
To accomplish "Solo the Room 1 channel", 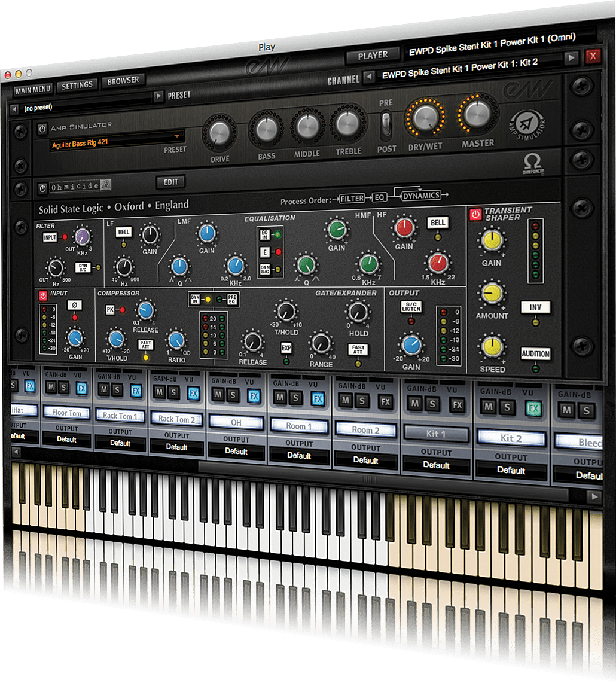I will (295, 398).
